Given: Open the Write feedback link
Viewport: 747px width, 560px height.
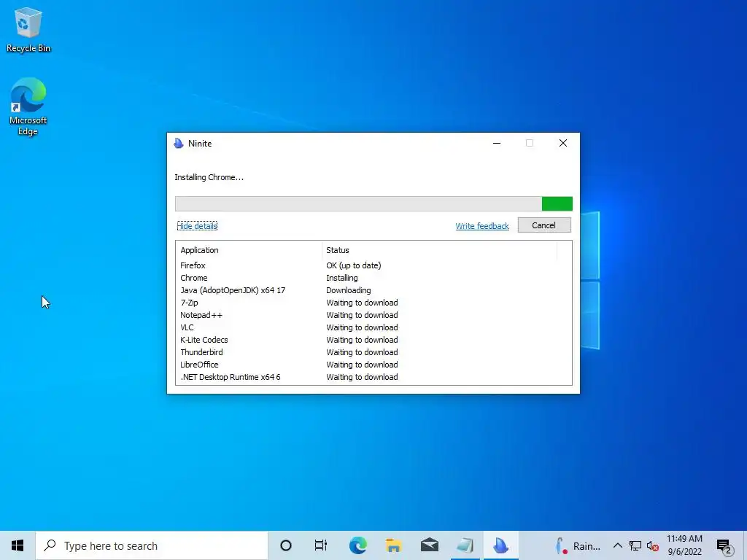Looking at the screenshot, I should (x=482, y=226).
